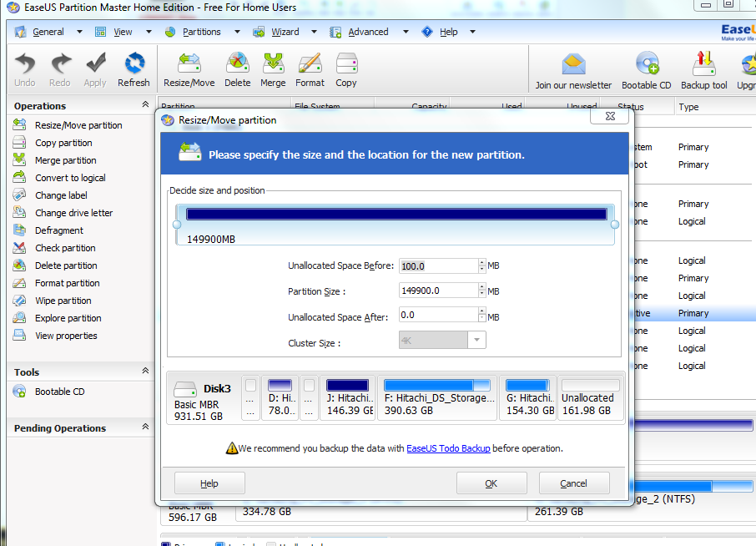Select the F: Hitachi_DS_Storage 390.63 GB partition
The width and height of the screenshot is (756, 546).
tap(436, 398)
